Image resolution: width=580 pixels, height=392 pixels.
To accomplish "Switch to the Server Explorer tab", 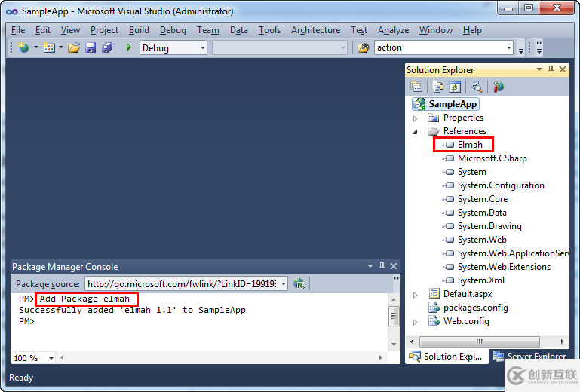I will pos(530,356).
